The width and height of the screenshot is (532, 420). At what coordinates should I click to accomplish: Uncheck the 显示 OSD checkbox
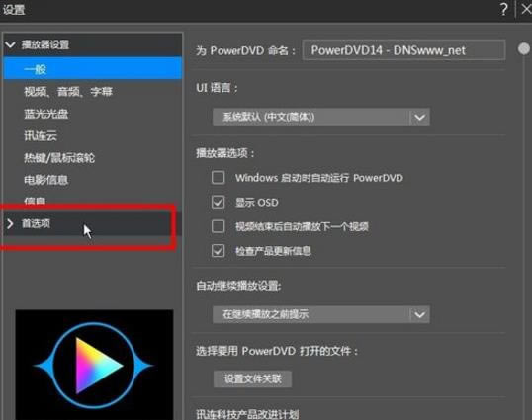(218, 202)
